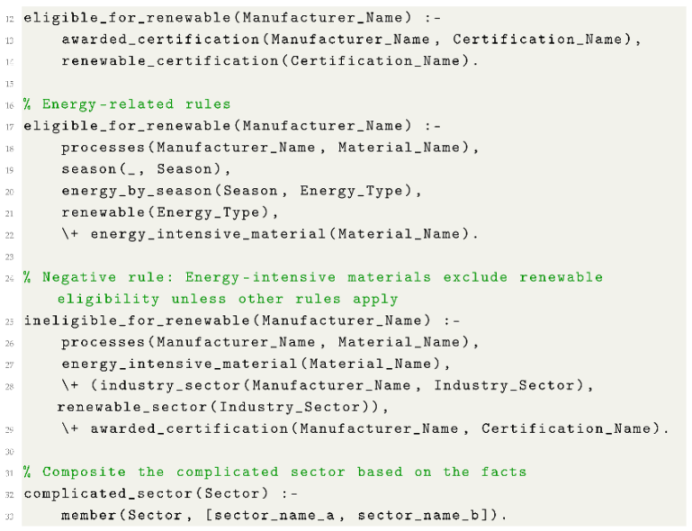Click line number 20 in the gutter
The width and height of the screenshot is (692, 531).
10,190
